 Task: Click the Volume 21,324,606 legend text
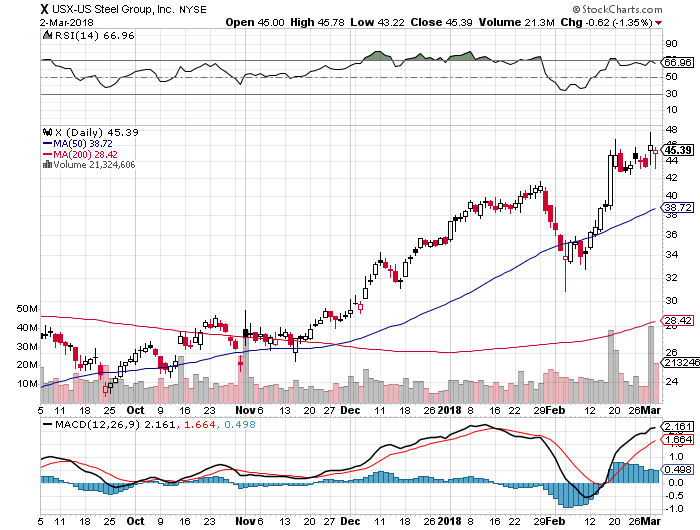(x=94, y=165)
